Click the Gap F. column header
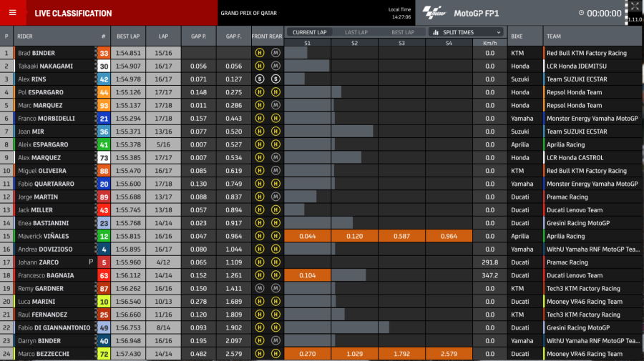This screenshot has height=361, width=644. [x=234, y=36]
